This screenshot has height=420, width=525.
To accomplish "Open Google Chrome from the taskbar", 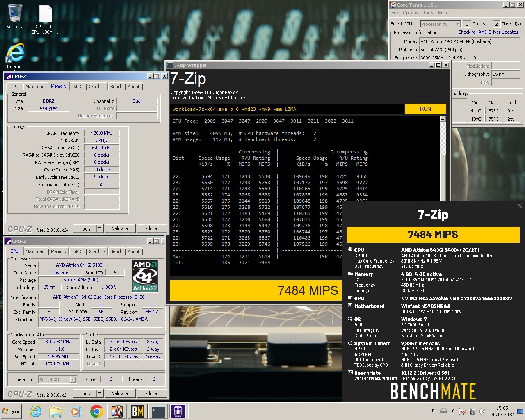I will pos(96,411).
